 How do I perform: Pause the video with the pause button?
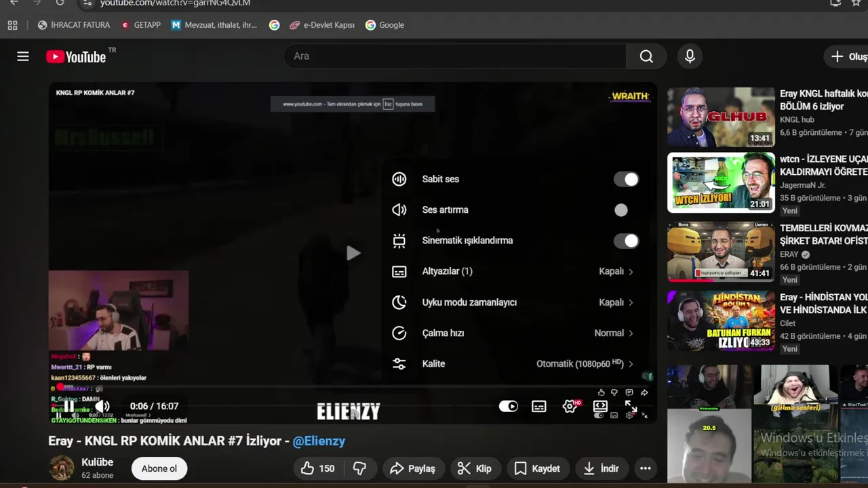(x=69, y=406)
